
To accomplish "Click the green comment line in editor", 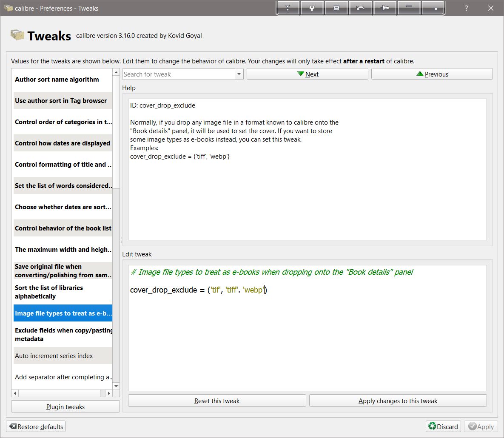I will point(272,272).
